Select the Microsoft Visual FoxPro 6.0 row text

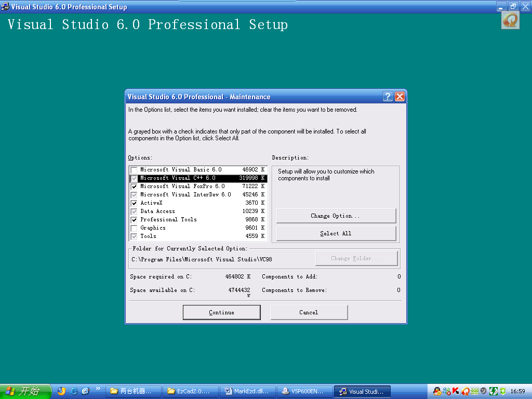point(182,187)
